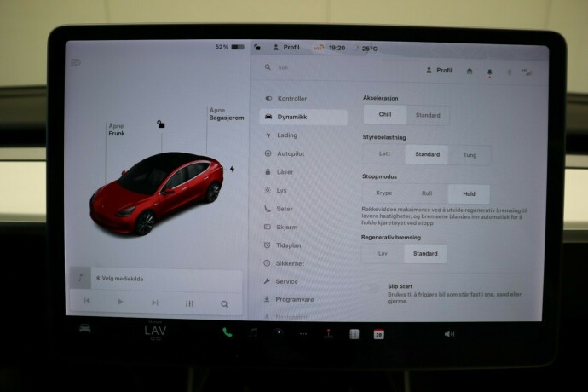Open the Lys settings
Screen dimensions: 588x392
275,190
